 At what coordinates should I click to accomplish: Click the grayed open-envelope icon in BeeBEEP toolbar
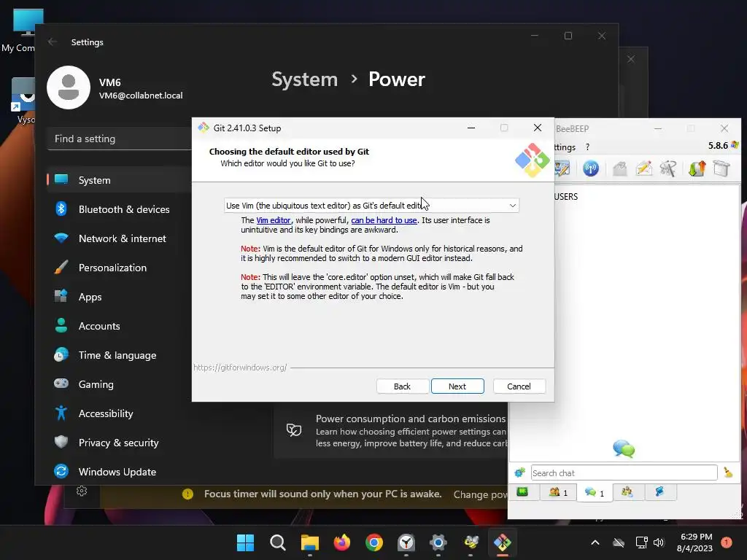tap(619, 168)
